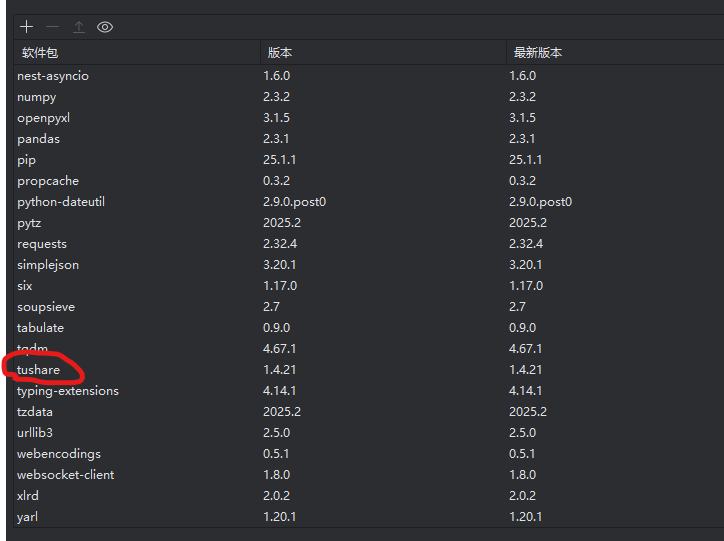The width and height of the screenshot is (724, 541).
Task: Toggle the eye icon for early releases
Action: pos(105,27)
